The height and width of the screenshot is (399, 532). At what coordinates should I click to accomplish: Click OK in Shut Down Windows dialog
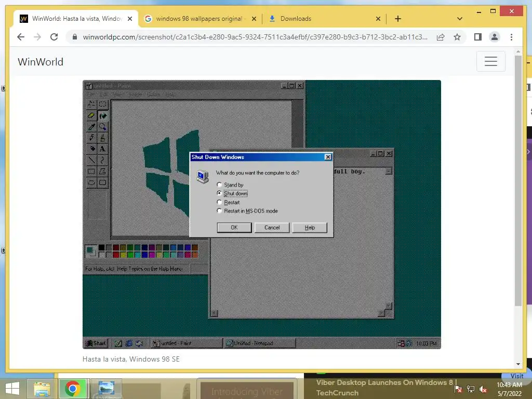[x=234, y=228]
